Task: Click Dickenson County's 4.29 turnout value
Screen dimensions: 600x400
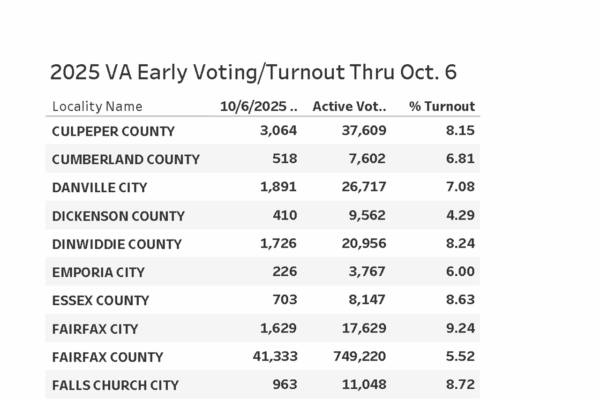Action: [460, 215]
